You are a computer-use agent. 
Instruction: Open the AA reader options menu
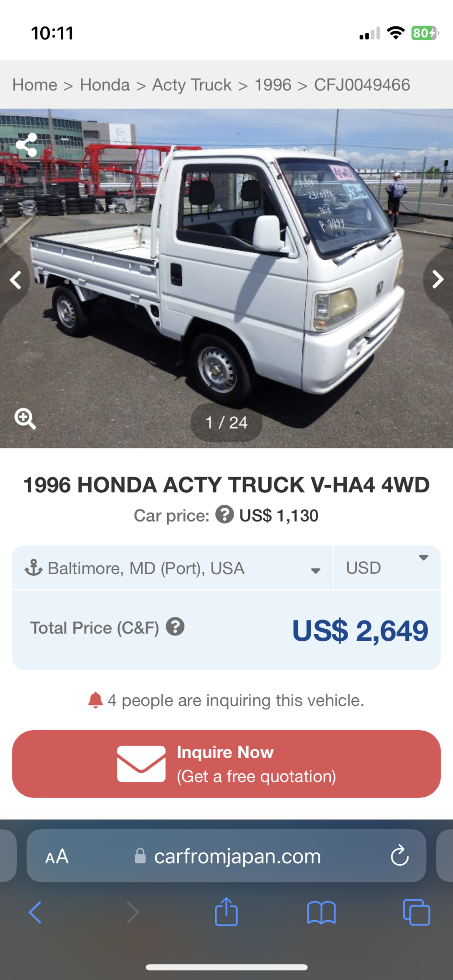57,856
